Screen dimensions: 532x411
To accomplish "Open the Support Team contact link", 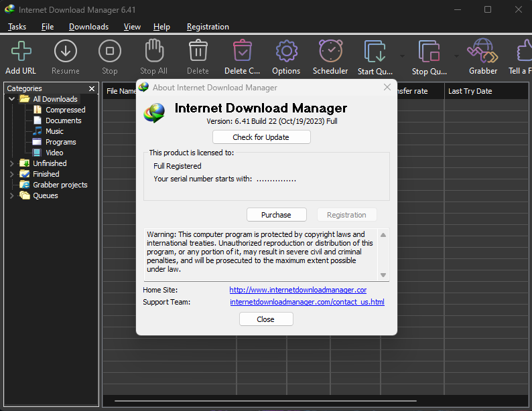I will click(x=307, y=302).
